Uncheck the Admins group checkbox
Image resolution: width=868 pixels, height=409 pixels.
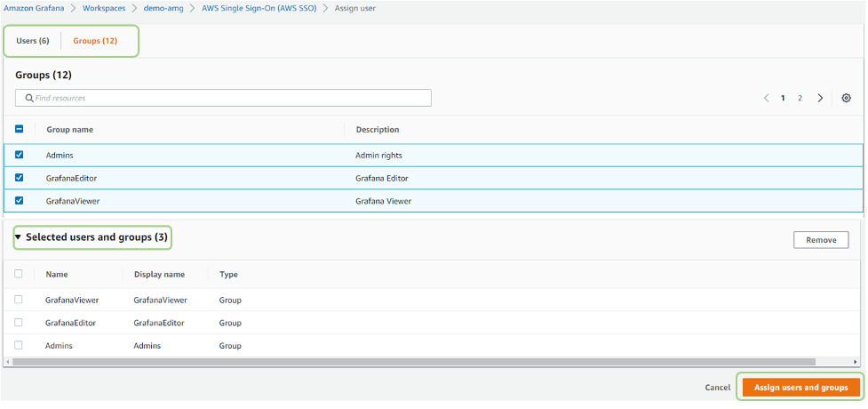[x=19, y=155]
